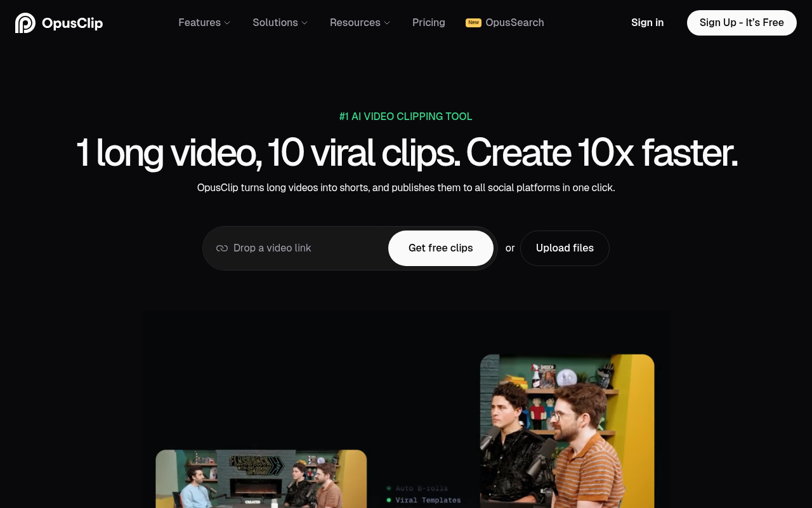Open the Pricing page
This screenshot has height=508, width=812.
(428, 22)
